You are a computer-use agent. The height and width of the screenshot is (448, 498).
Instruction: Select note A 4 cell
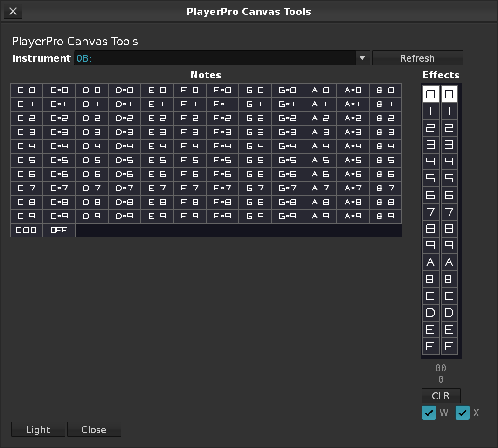[321, 146]
